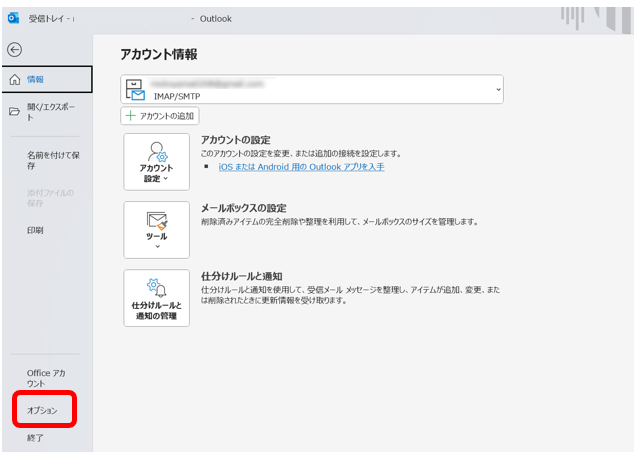
Task: Select 印刷 in the sidebar
Action: pos(47,230)
